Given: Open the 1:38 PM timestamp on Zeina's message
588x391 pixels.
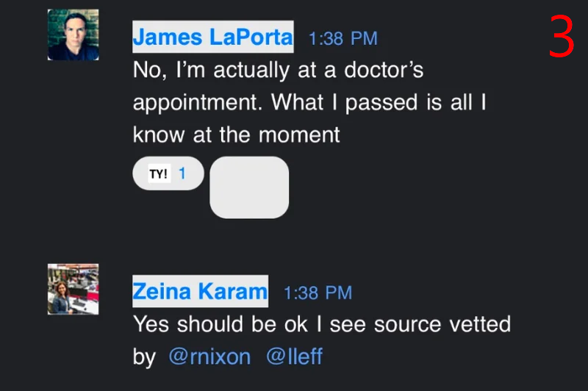Looking at the screenshot, I should click(x=318, y=293).
